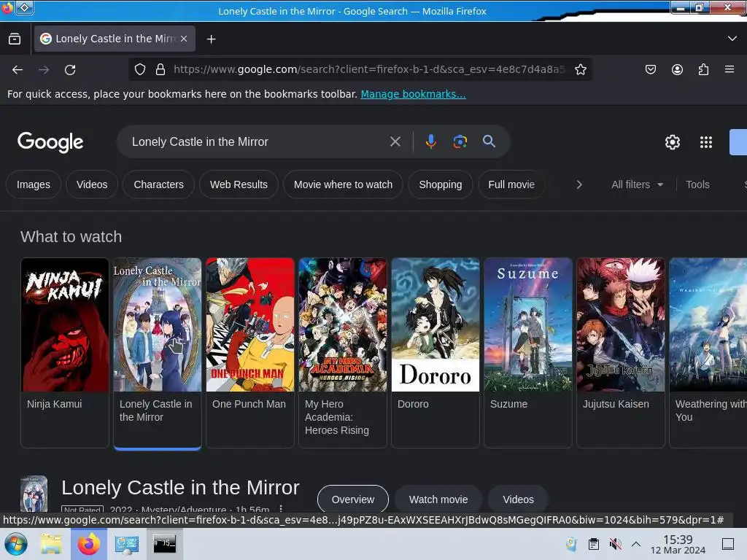747x560 pixels.
Task: Open clock showing 15:39
Action: click(x=678, y=544)
